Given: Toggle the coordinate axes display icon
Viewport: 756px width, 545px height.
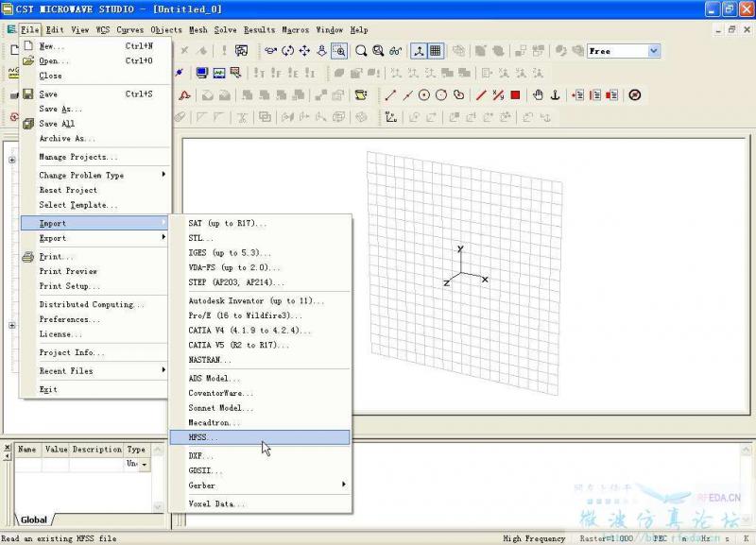Looking at the screenshot, I should pos(419,51).
